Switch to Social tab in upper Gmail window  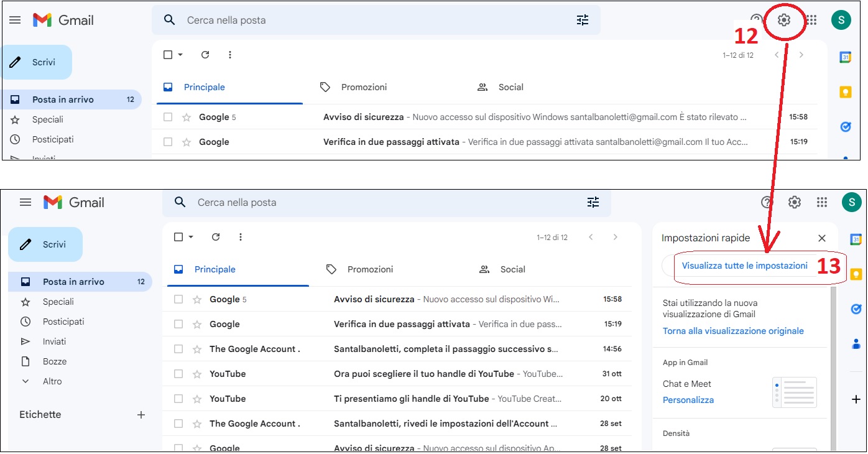pyautogui.click(x=500, y=87)
